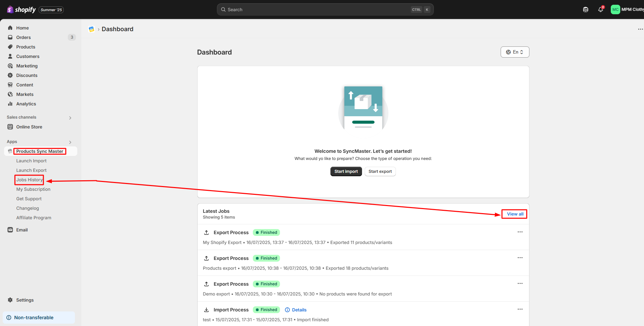Go to Jobs History

[x=29, y=180]
